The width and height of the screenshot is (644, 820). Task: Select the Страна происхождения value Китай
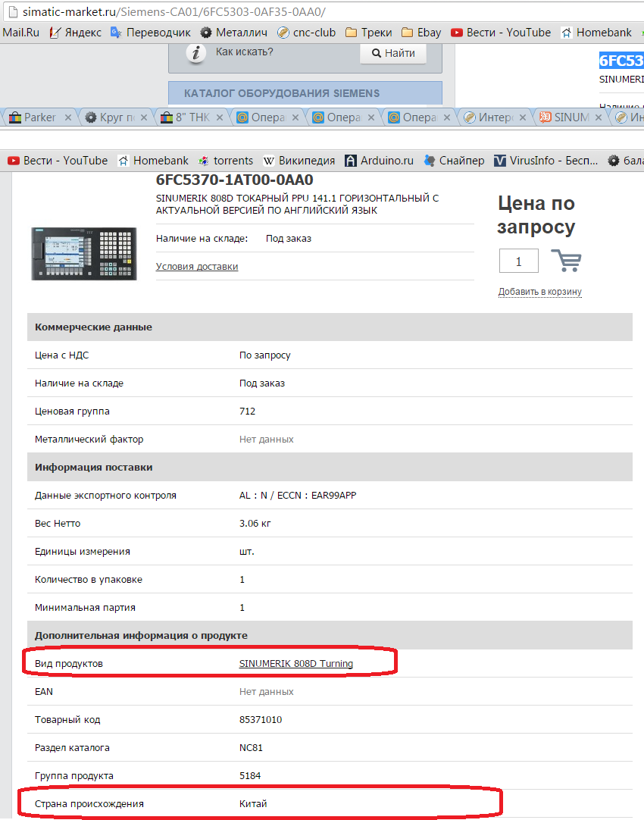(x=253, y=804)
